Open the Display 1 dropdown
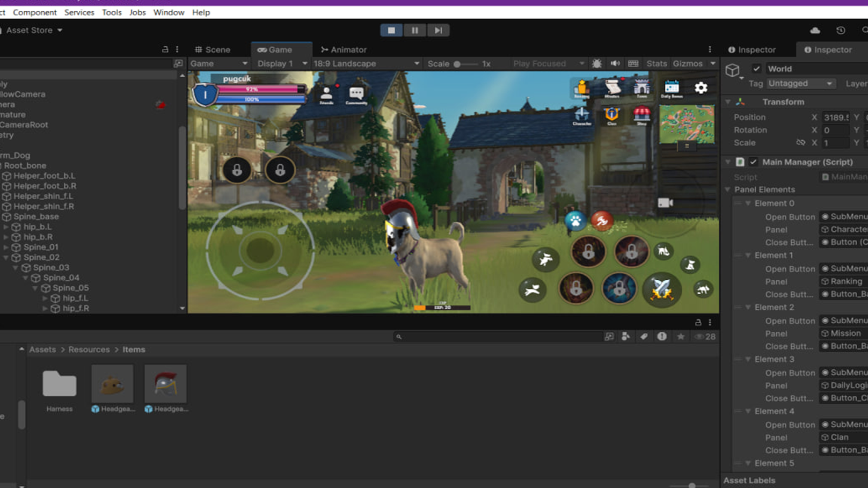Image resolution: width=868 pixels, height=488 pixels. pos(282,63)
